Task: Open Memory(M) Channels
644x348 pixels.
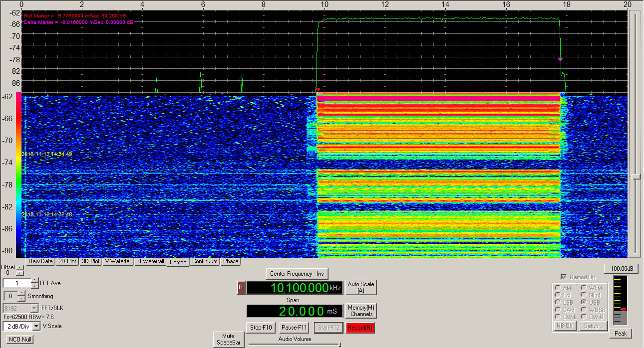Action: pos(361,311)
